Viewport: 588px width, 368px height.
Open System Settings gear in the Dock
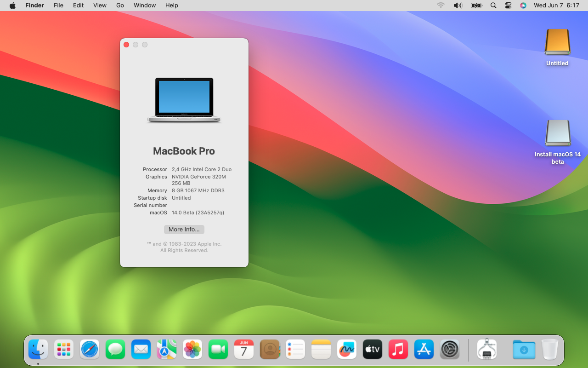tap(450, 350)
